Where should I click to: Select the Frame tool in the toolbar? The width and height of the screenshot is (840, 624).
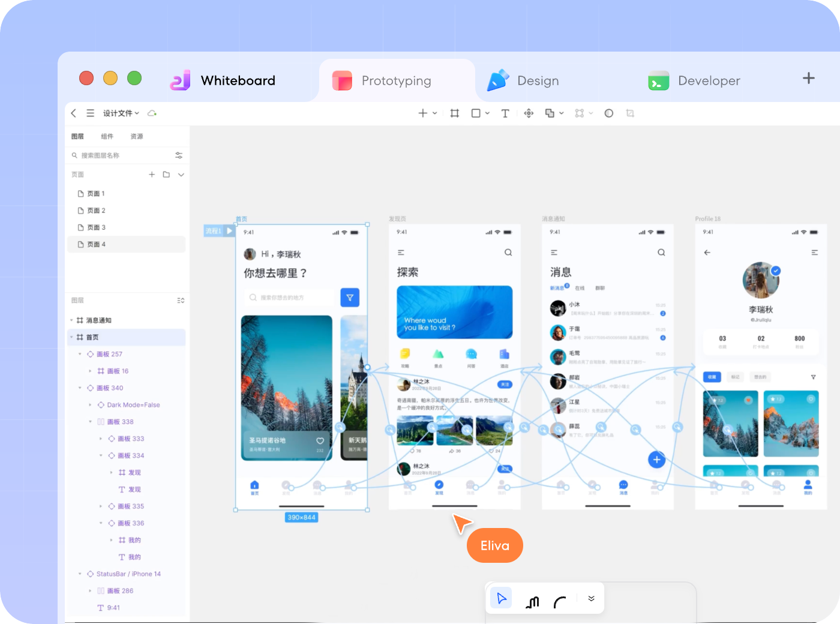coord(454,113)
